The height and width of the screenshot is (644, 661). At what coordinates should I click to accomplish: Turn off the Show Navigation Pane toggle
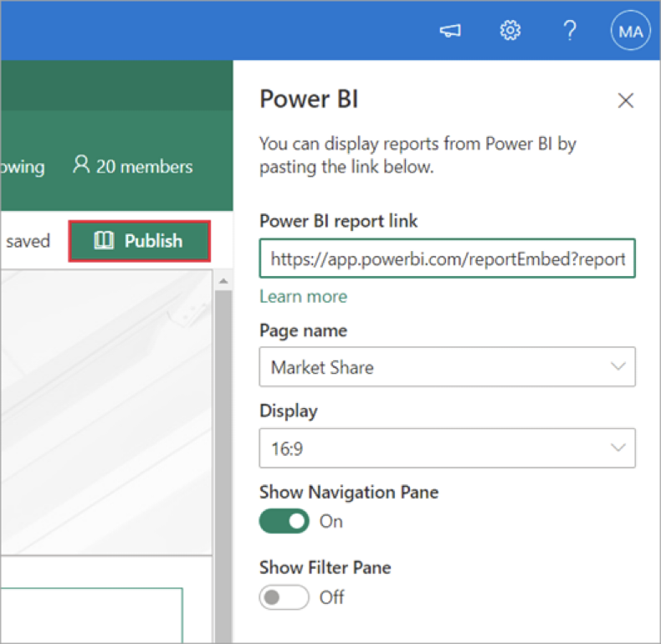[x=284, y=521]
